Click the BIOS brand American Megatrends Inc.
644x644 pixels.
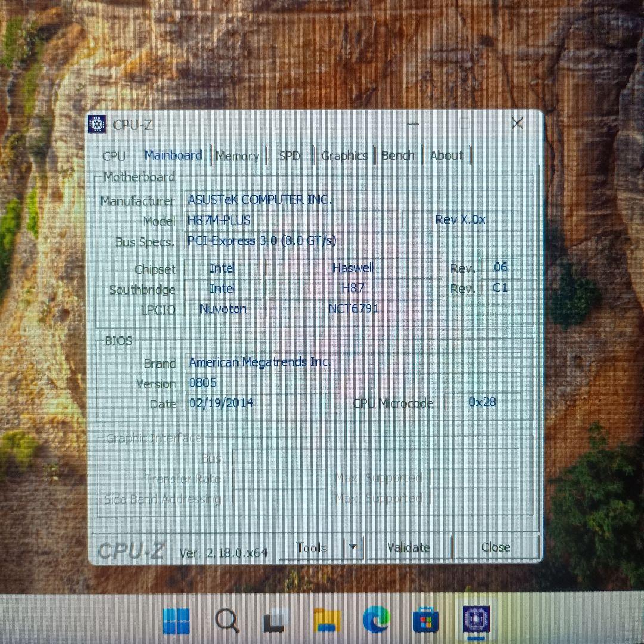(x=352, y=363)
